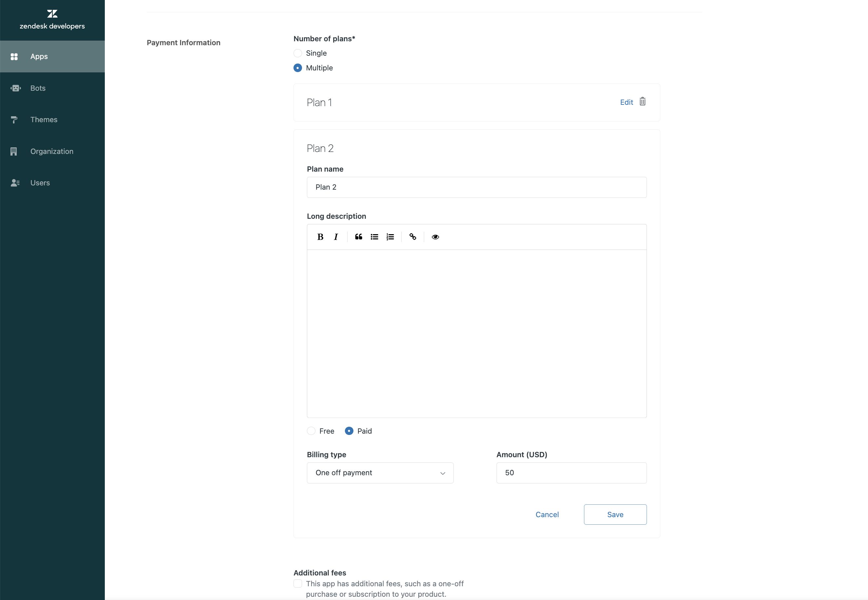
Task: Open Apps section in sidebar
Action: click(x=52, y=56)
